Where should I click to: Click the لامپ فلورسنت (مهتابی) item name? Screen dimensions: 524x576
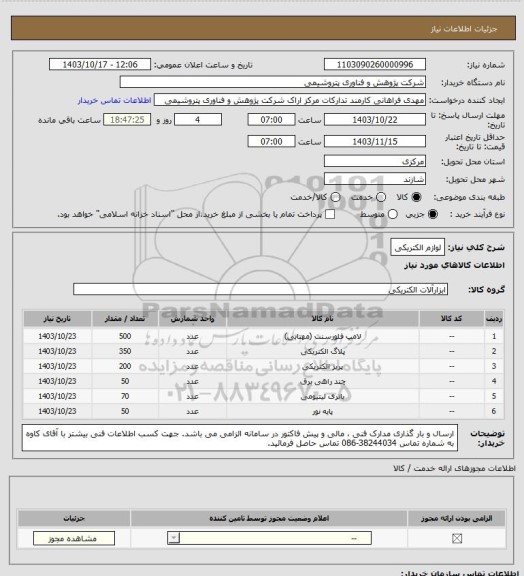tap(323, 336)
